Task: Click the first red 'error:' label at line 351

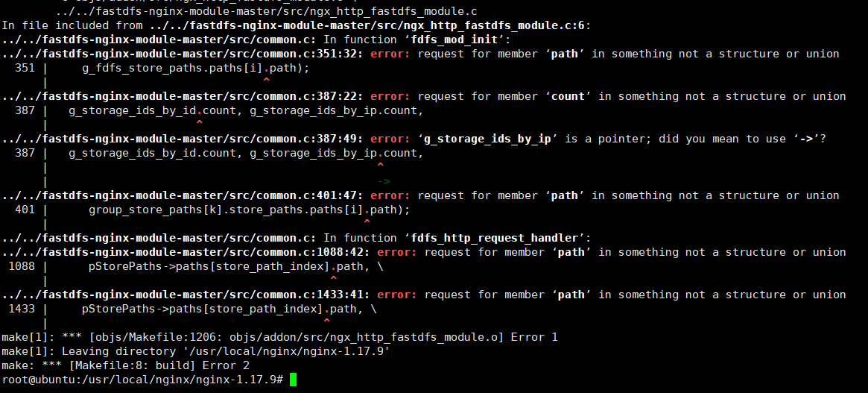Action: [390, 54]
